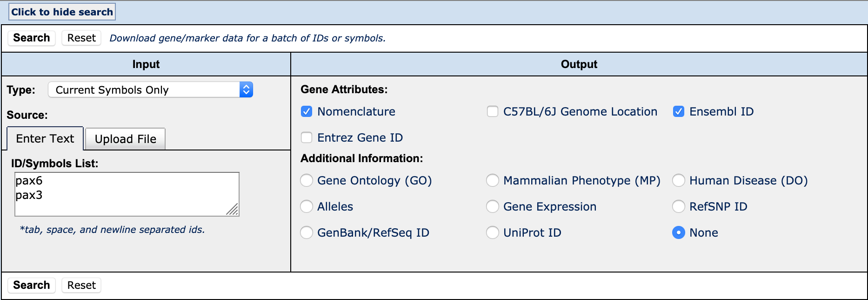Screen dimensions: 868x300
Task: Switch to the Upload File tab
Action: click(x=125, y=139)
